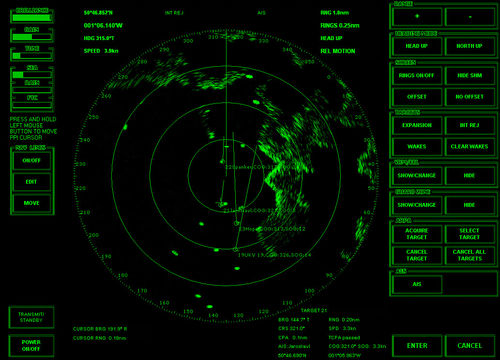
Task: Click SHOW/CHANGE in the Guard Zone group
Action: tap(417, 205)
